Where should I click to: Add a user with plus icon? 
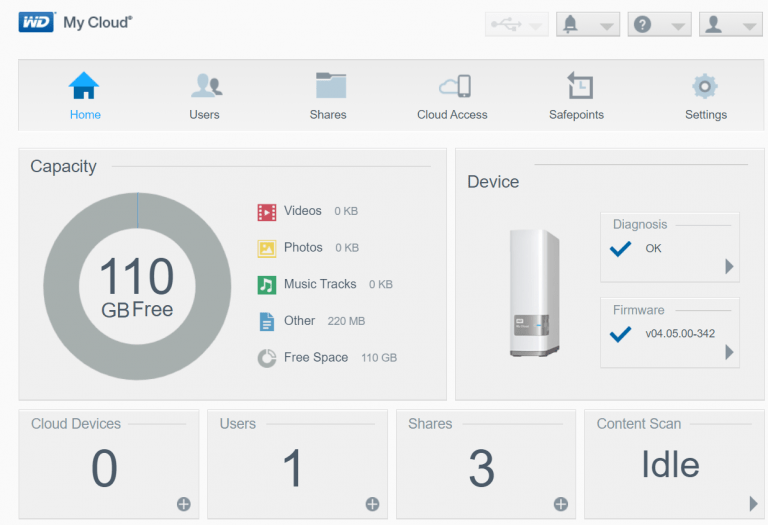tap(372, 504)
